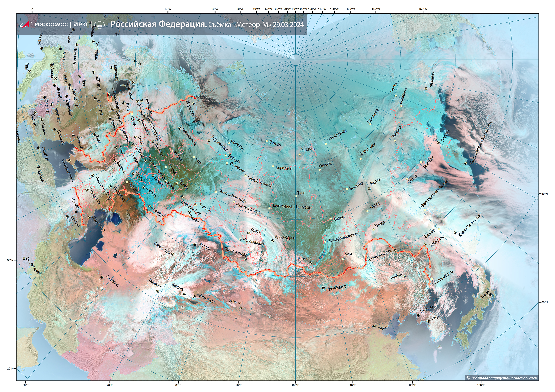This screenshot has height=392, width=555.
Task: Click the Мурманск city label
Action: click(x=190, y=108)
